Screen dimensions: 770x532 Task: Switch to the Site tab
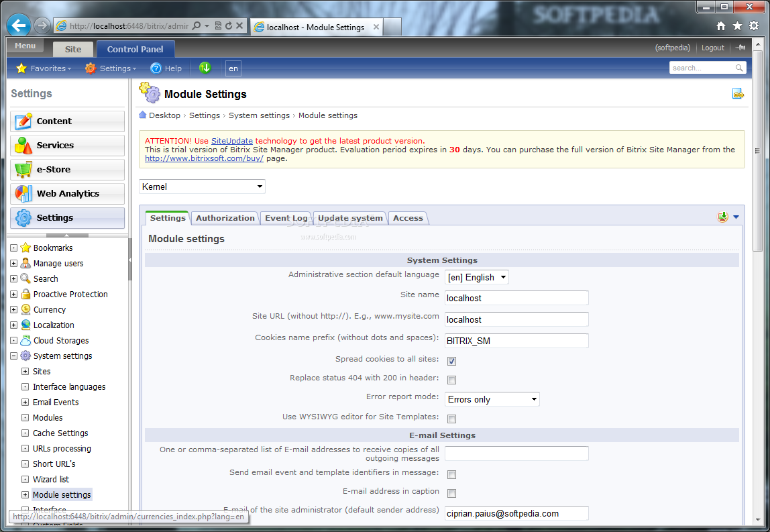73,49
